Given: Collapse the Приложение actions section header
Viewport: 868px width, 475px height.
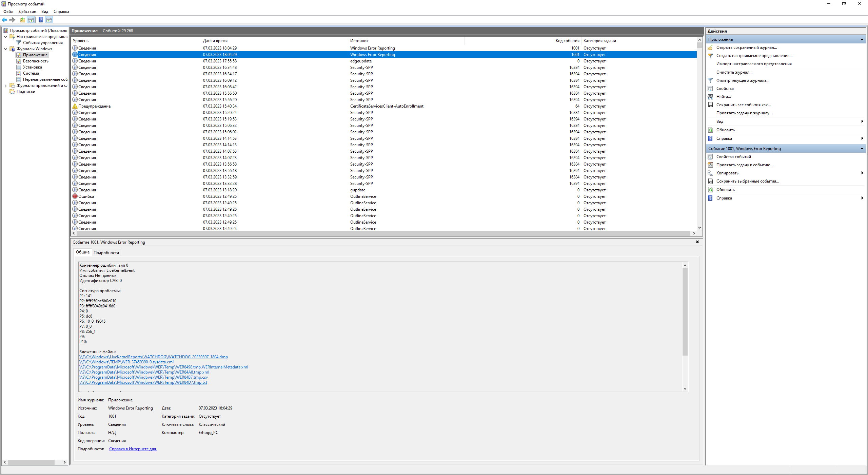Looking at the screenshot, I should click(862, 39).
